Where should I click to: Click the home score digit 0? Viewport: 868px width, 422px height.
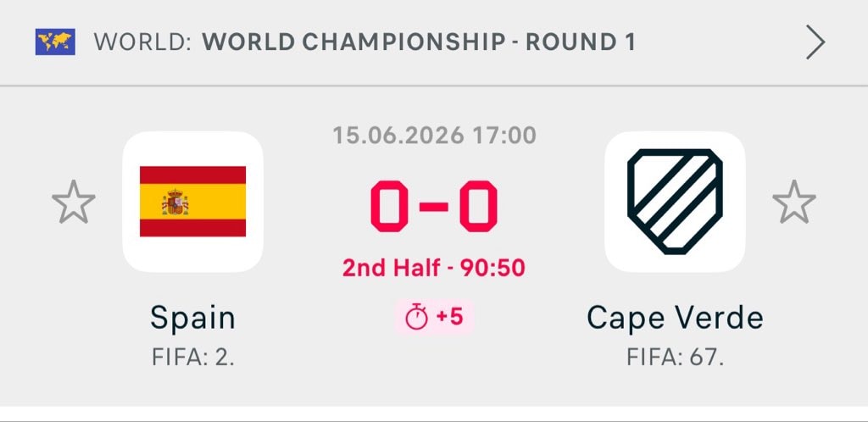[x=389, y=206]
